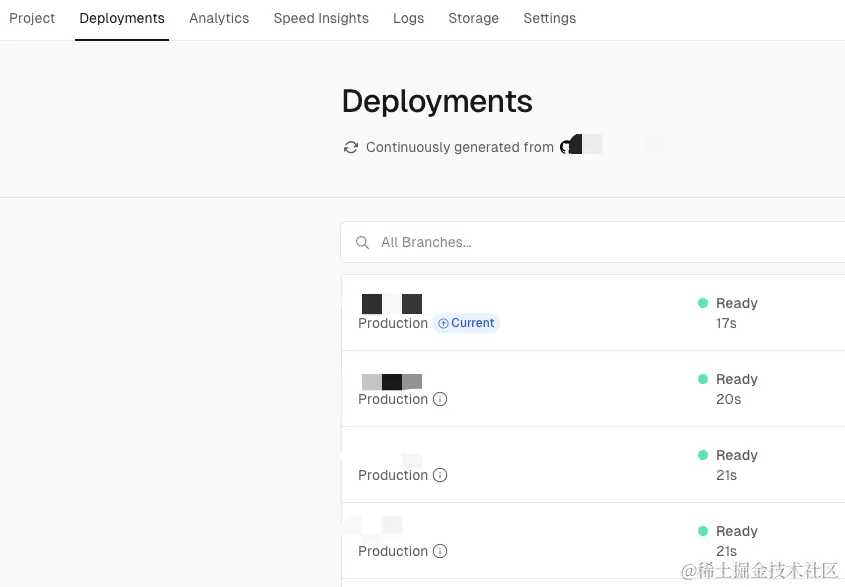Click the All Branches search field
Viewport: 845px width, 587px height.
tap(600, 242)
